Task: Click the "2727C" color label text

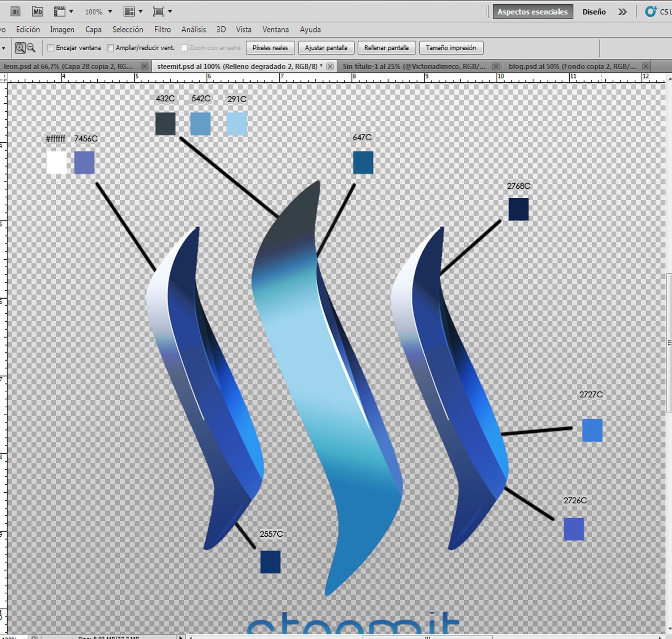Action: click(x=591, y=395)
